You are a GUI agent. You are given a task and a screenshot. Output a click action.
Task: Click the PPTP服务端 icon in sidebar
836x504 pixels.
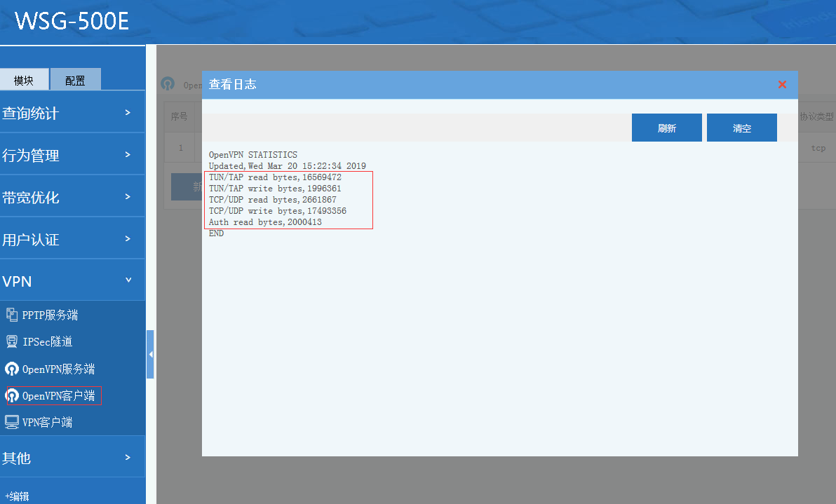[x=11, y=315]
